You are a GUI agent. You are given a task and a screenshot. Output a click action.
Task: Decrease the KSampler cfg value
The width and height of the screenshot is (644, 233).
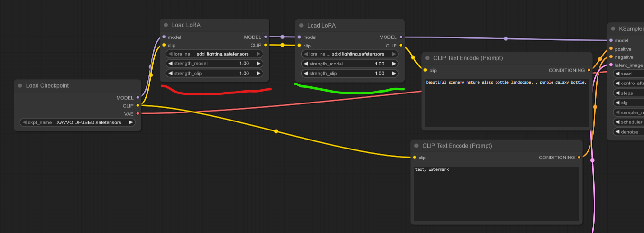click(617, 103)
